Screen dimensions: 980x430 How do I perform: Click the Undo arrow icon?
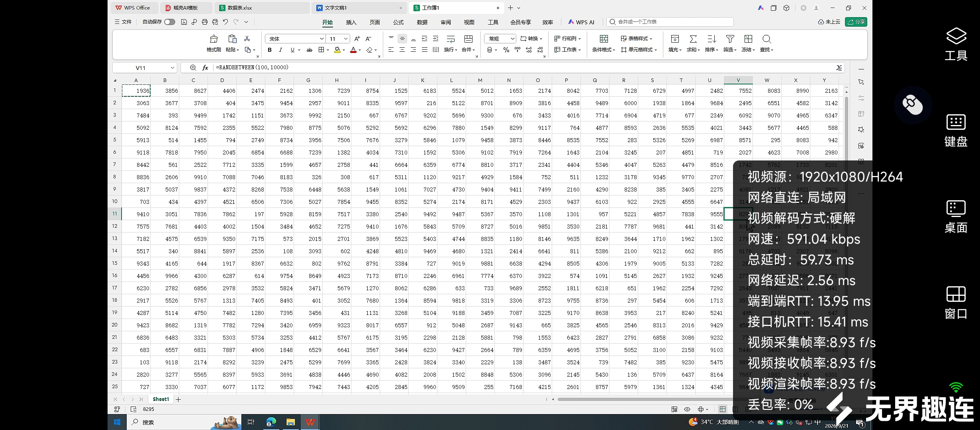tap(225, 22)
